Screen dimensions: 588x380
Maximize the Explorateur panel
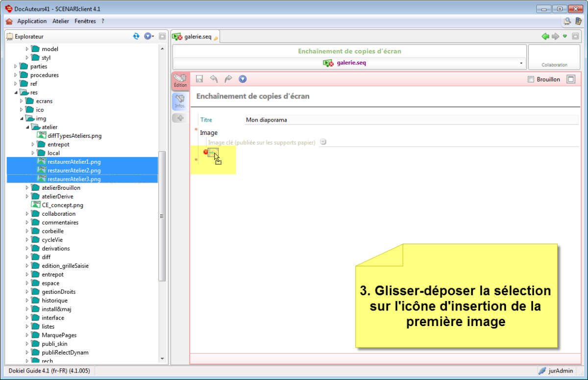(162, 36)
